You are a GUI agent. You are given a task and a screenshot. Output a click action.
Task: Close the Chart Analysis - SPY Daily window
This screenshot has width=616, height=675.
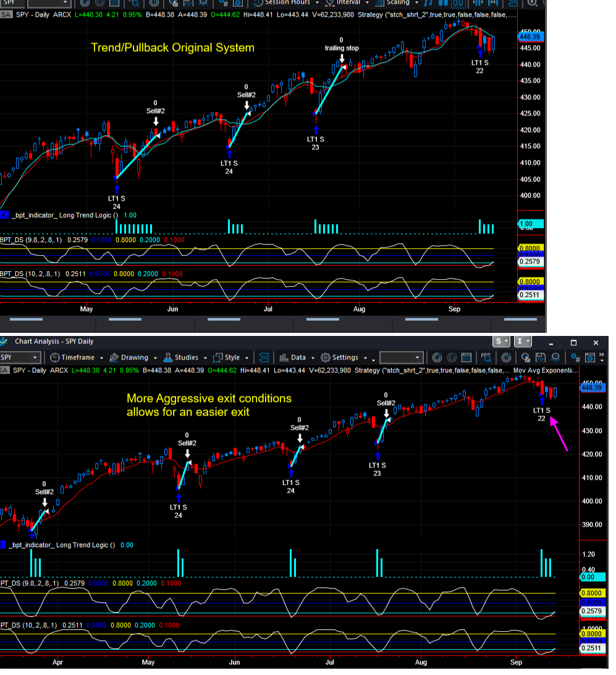pos(596,343)
